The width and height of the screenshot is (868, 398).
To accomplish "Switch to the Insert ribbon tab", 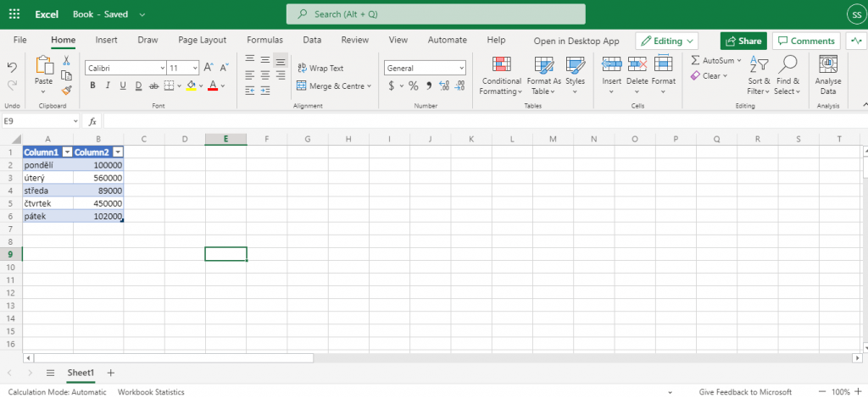I will click(106, 40).
